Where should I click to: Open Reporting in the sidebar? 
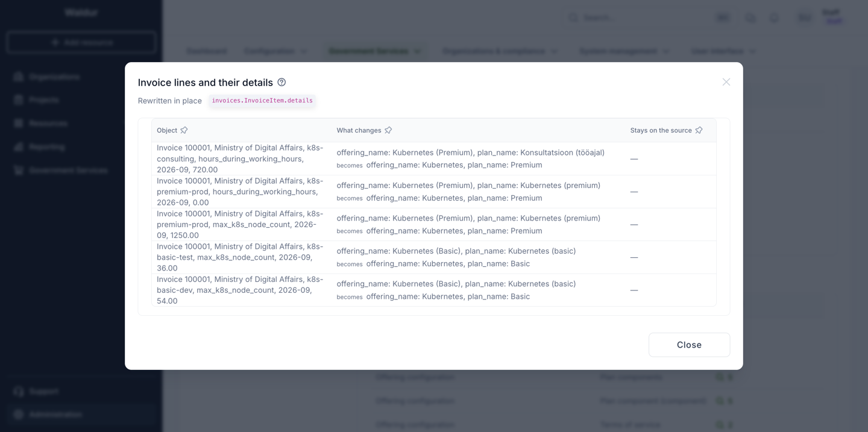pos(47,147)
